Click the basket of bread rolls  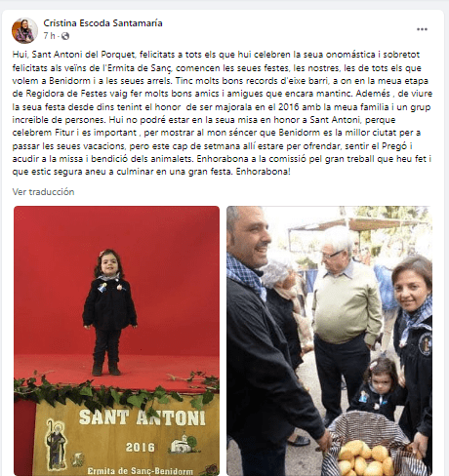371,445
